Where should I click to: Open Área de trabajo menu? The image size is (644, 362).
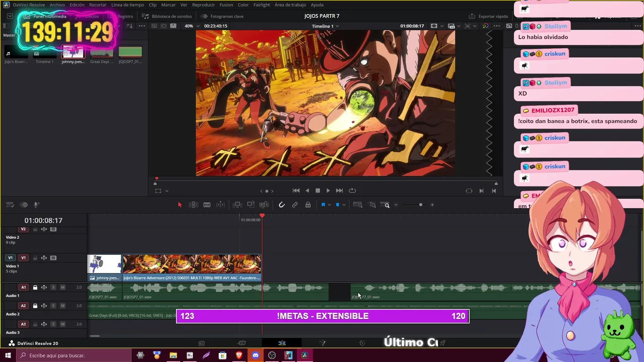click(290, 5)
